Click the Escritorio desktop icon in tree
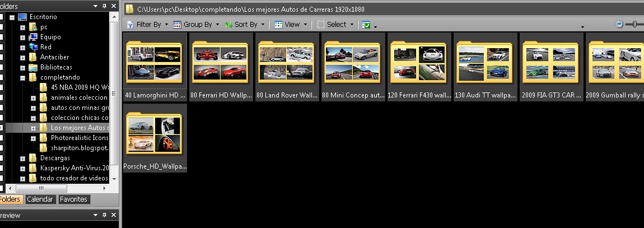Viewport: 644px width, 228px height. pyautogui.click(x=22, y=17)
